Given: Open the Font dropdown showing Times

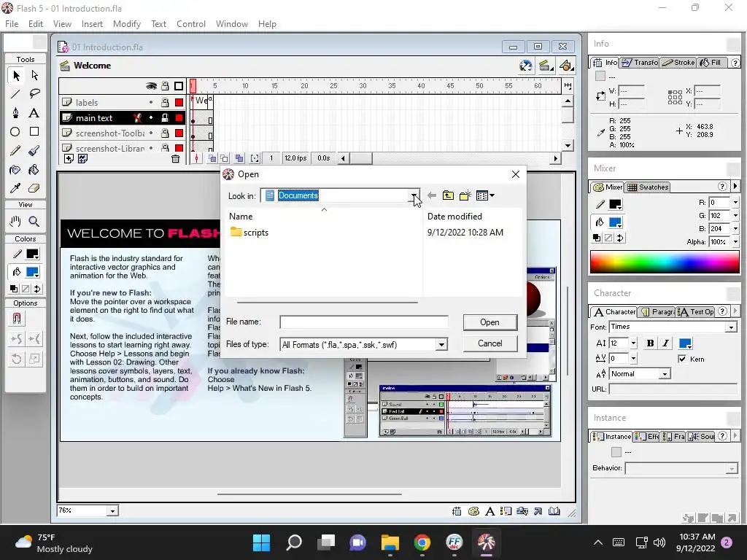Looking at the screenshot, I should point(731,327).
